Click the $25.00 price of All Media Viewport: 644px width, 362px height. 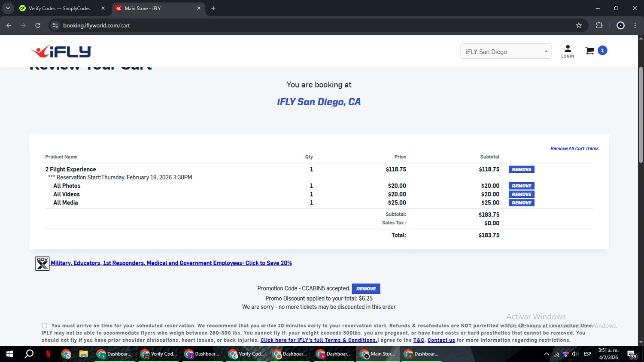point(397,203)
